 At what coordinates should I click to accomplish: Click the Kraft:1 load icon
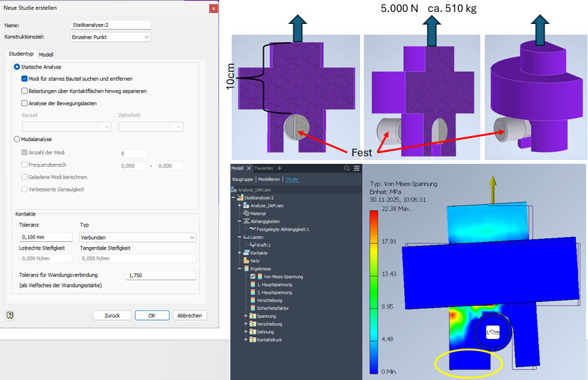[252, 245]
